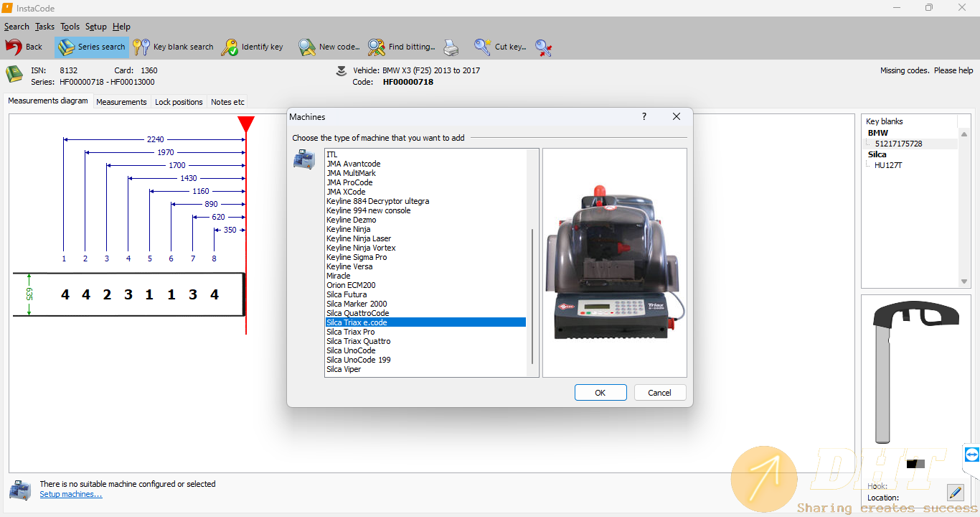Viewport: 980px width, 517px height.
Task: Switch to the Notes etc tab
Action: [227, 102]
